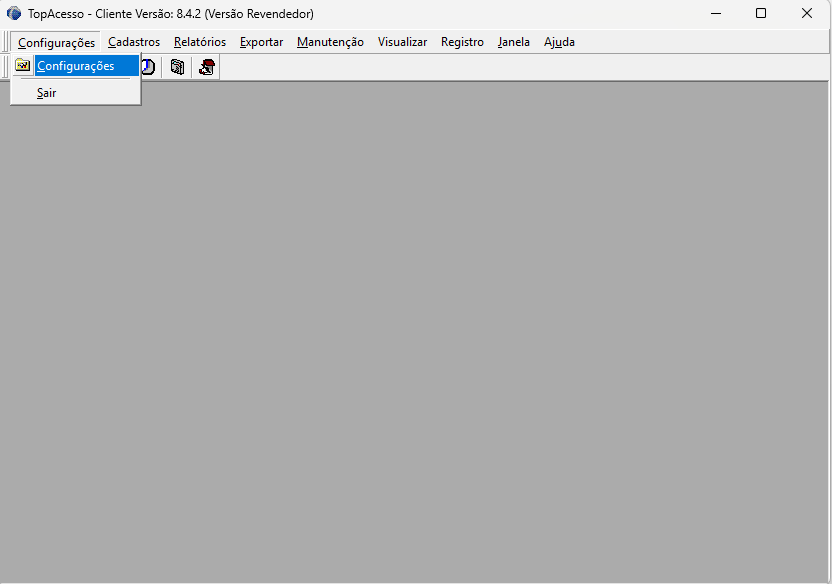Open the Manutenção menu

click(x=330, y=42)
